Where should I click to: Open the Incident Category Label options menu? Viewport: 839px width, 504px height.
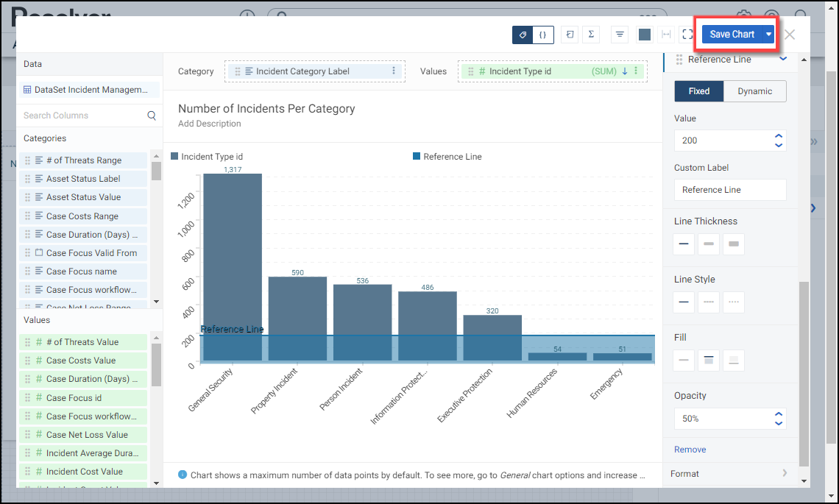click(x=394, y=71)
